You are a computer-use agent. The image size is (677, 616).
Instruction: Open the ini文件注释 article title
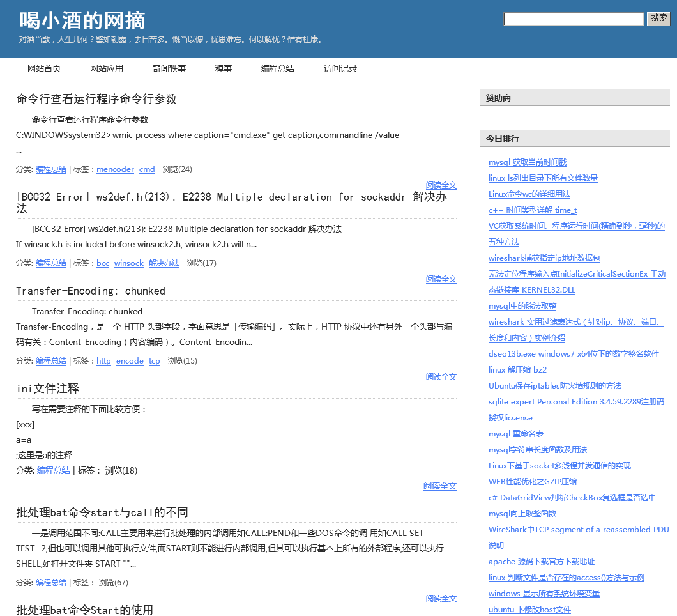click(x=47, y=389)
